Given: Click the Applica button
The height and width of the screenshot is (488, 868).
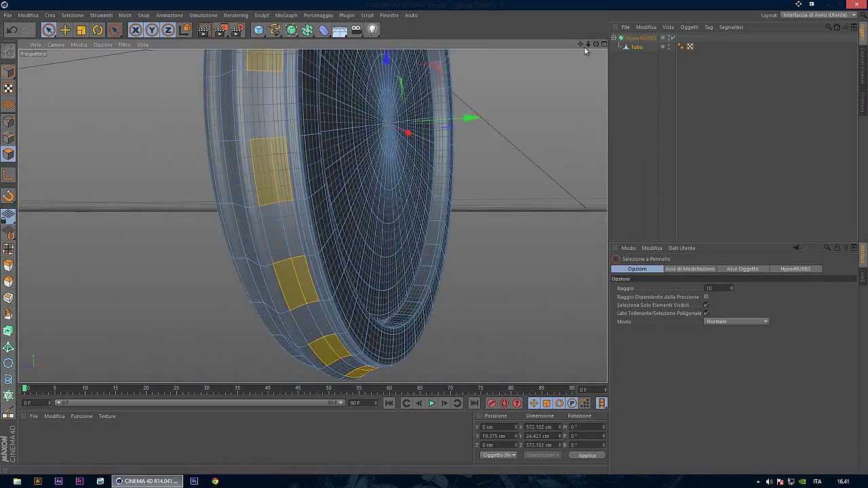Looking at the screenshot, I should coord(587,455).
